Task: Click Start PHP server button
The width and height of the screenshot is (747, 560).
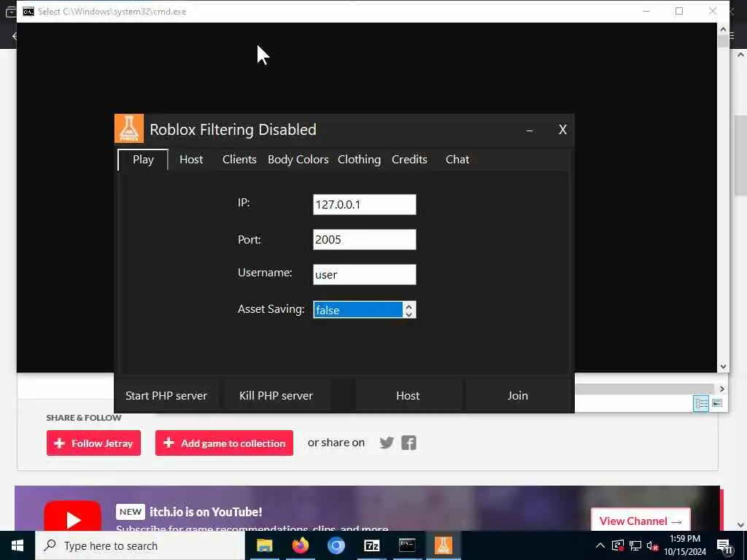Action: point(166,396)
